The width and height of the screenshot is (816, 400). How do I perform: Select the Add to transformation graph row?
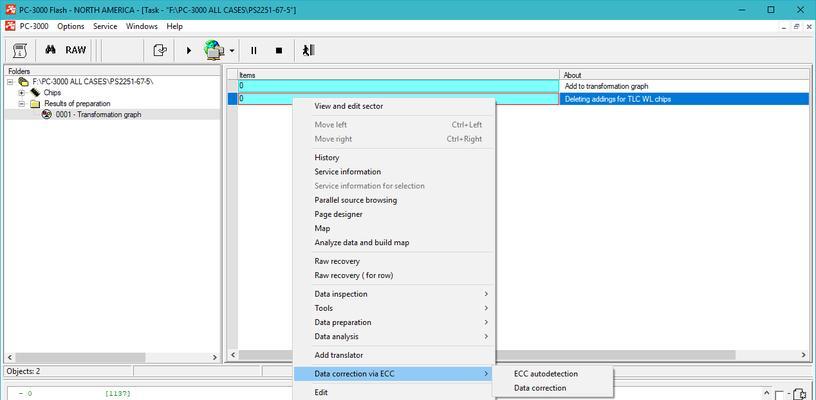pyautogui.click(x=524, y=86)
